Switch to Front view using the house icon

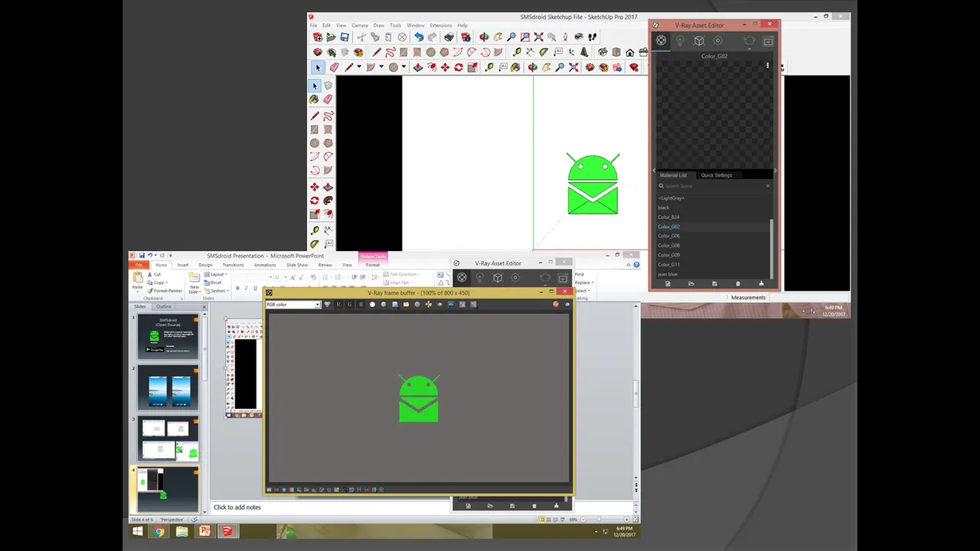[630, 52]
